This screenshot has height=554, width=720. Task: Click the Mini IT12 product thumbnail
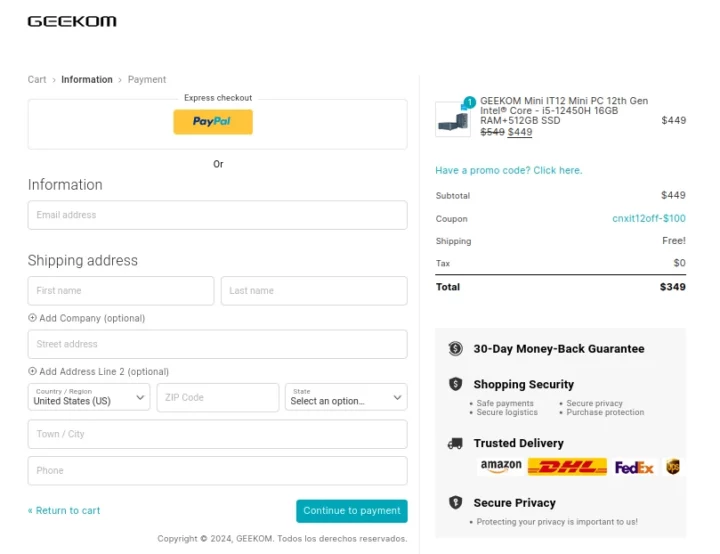point(452,120)
